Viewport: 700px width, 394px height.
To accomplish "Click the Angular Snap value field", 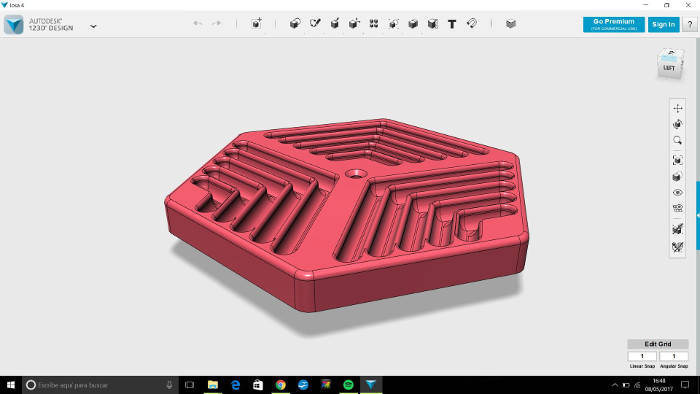I will [674, 356].
